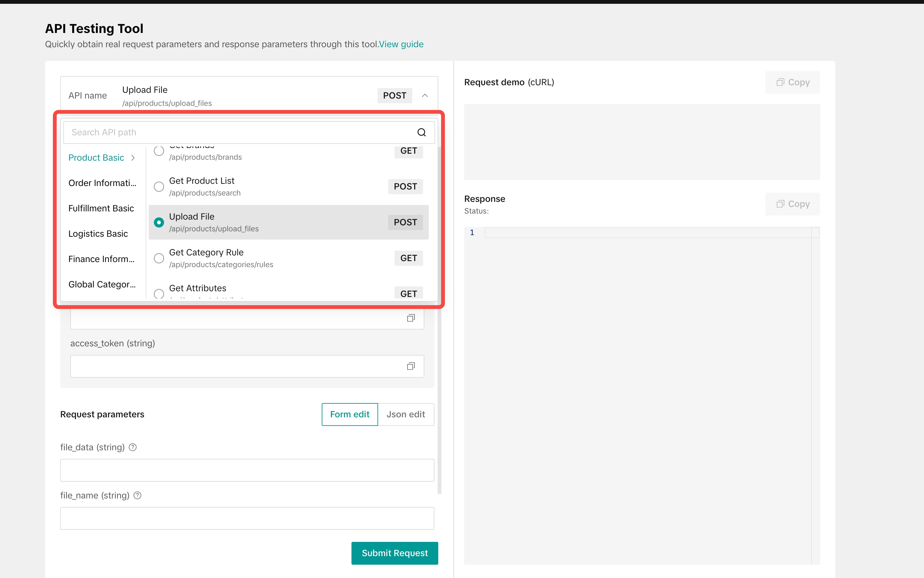Viewport: 924px width, 578px height.
Task: Copy the Request demo cURL
Action: coord(793,82)
